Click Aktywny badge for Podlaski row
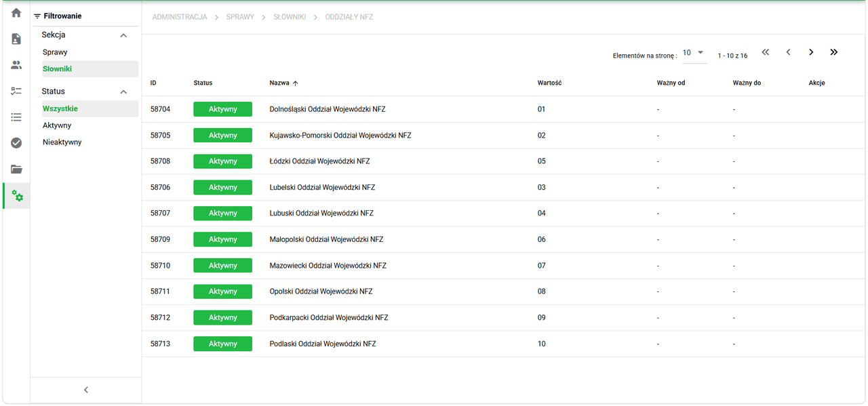Image resolution: width=868 pixels, height=406 pixels. (222, 344)
